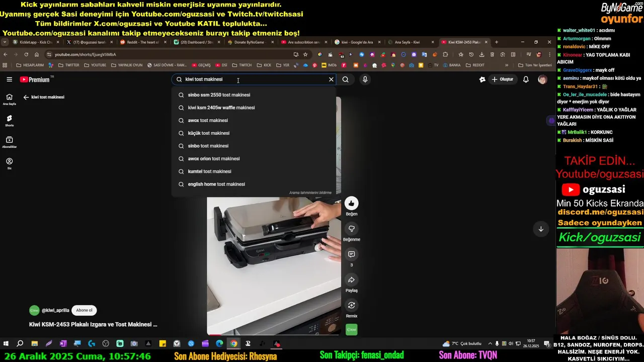
Task: Open the tab search dropdown arrow
Action: click(5, 42)
